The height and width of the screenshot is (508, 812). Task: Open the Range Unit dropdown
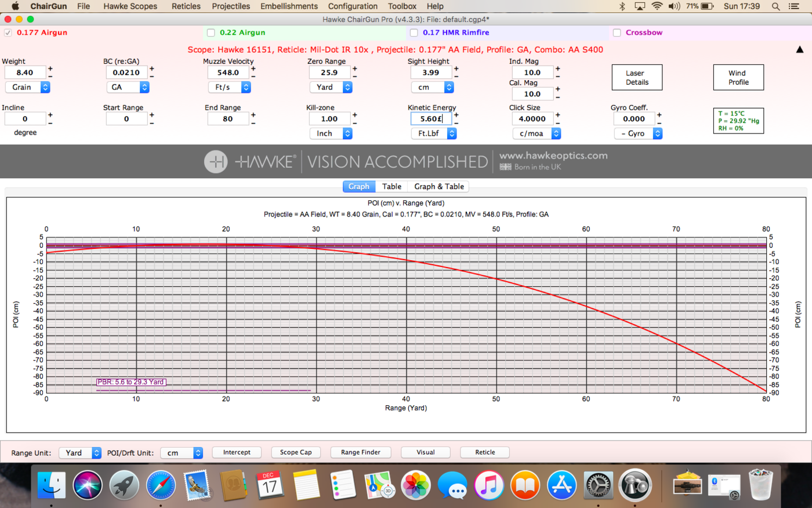(x=80, y=453)
